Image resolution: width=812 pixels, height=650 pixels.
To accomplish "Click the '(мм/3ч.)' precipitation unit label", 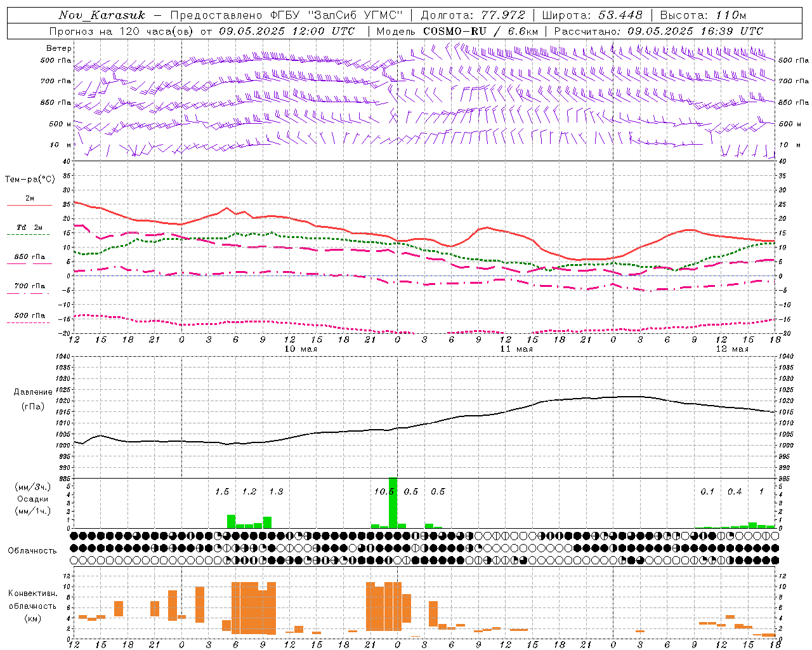I will [33, 487].
